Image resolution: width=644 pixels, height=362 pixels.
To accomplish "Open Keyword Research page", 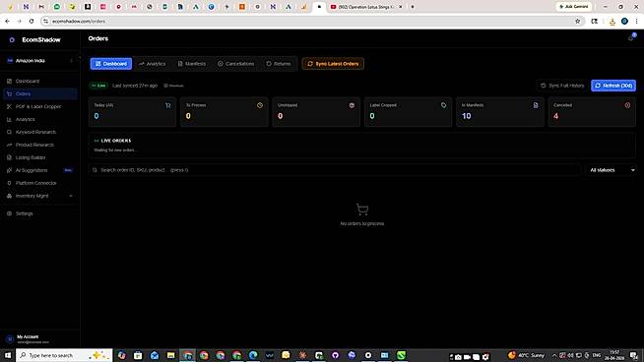I will pos(39,132).
